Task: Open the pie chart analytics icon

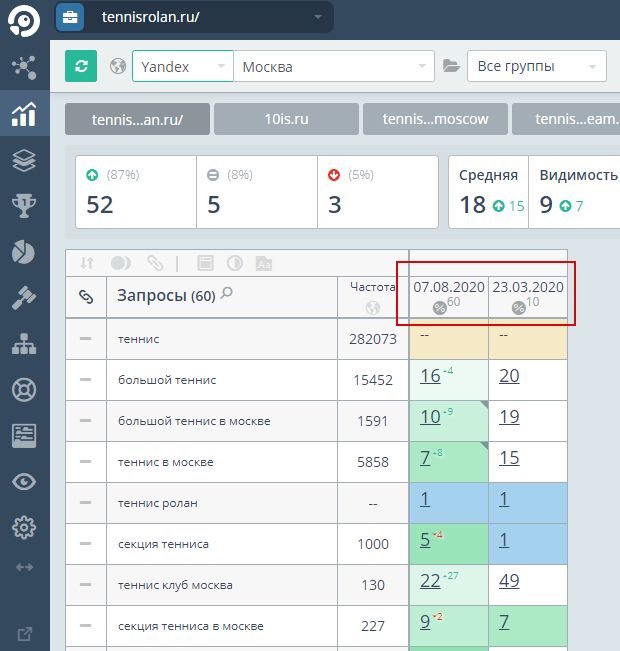Action: 24,252
